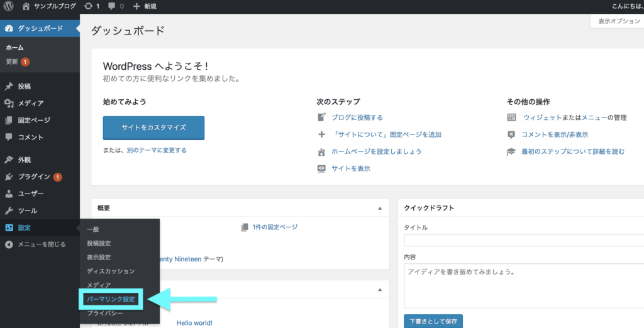Click the widget grid icon beside ウィジェット
Viewport: 644px width, 328px height.
pyautogui.click(x=511, y=118)
